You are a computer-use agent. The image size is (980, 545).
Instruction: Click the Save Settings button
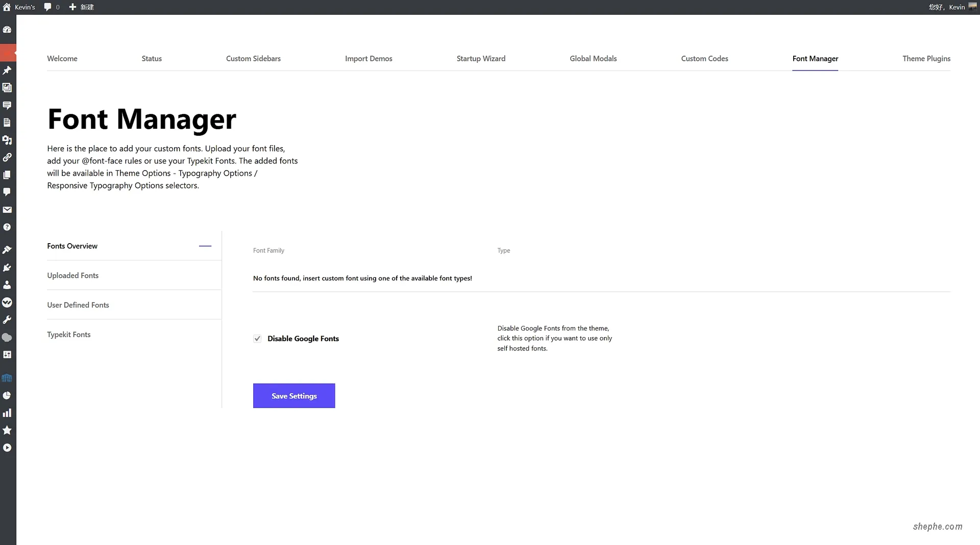click(294, 395)
